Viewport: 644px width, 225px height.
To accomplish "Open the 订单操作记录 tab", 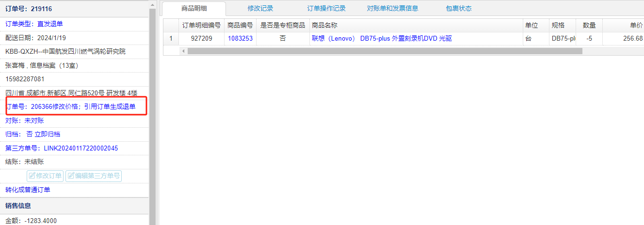I will (x=326, y=8).
